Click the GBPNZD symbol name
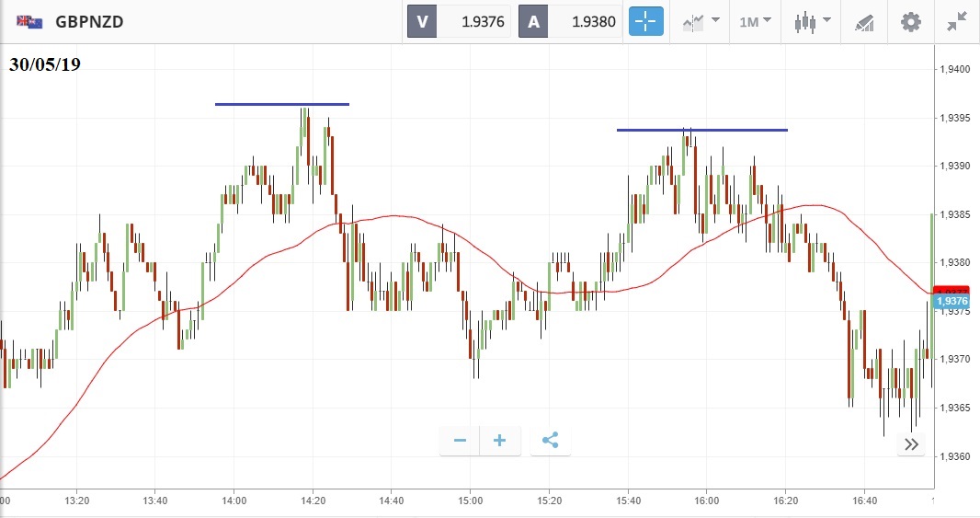This screenshot has width=980, height=518. point(89,21)
